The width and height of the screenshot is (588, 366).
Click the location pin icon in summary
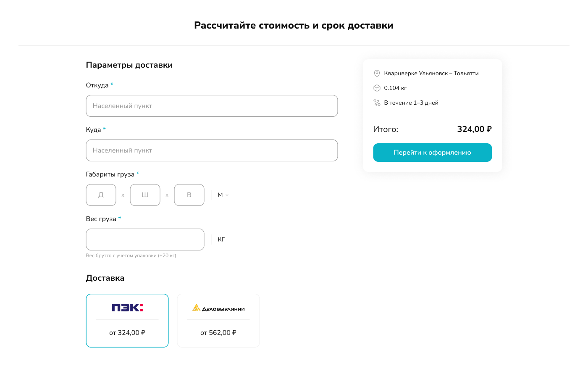377,74
